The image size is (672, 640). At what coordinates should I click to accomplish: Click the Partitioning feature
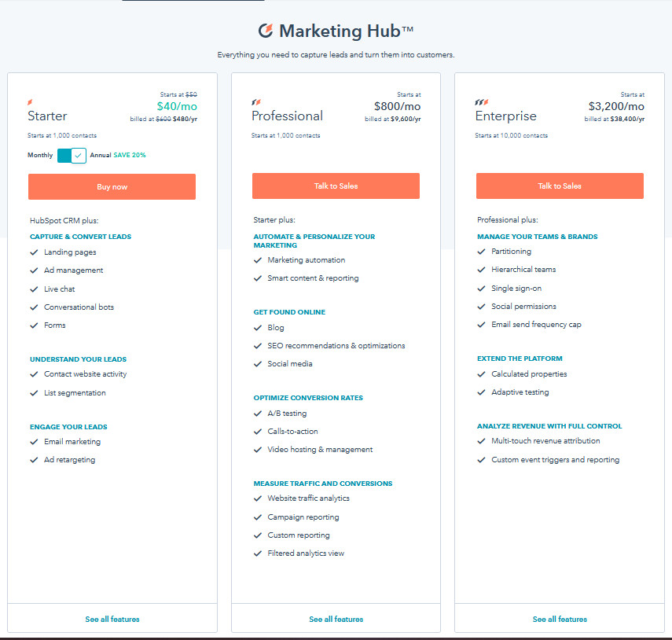click(512, 251)
